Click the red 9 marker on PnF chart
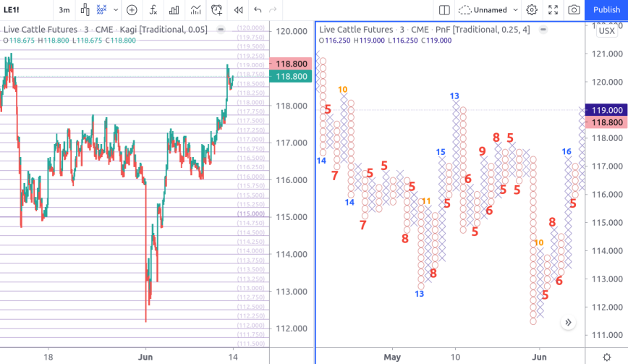Viewport: 628px width, 364px height. [x=482, y=151]
